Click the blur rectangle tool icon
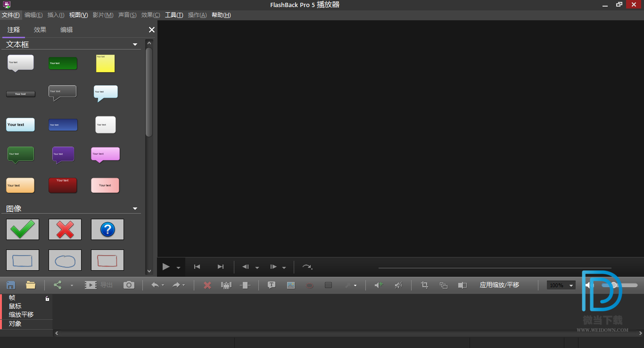The height and width of the screenshot is (348, 644). tap(329, 285)
